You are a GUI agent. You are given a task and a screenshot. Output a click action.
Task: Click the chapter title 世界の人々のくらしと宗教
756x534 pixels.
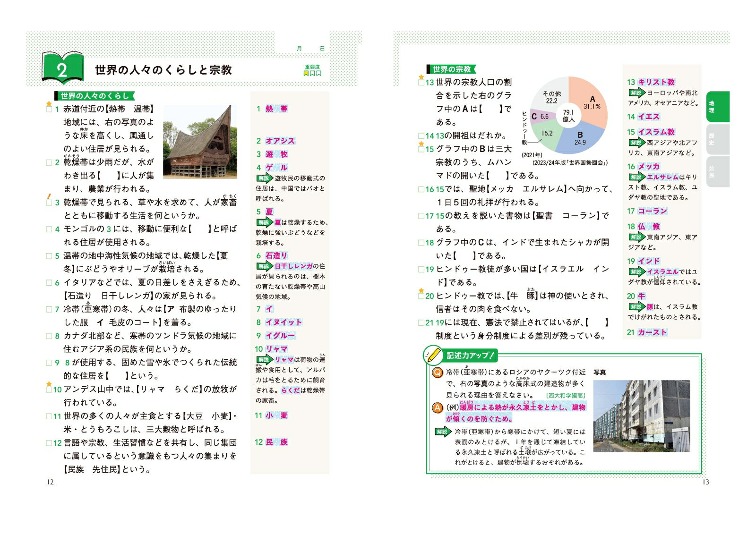point(163,70)
